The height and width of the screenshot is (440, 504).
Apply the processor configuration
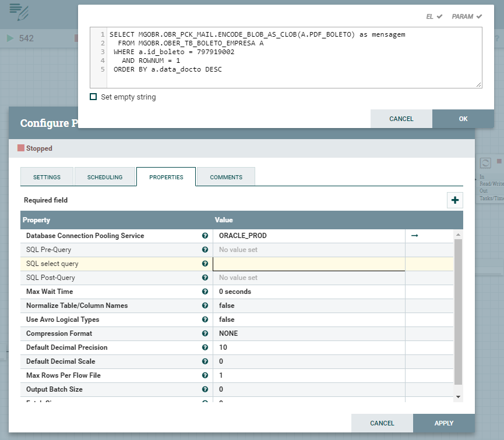[x=443, y=423]
